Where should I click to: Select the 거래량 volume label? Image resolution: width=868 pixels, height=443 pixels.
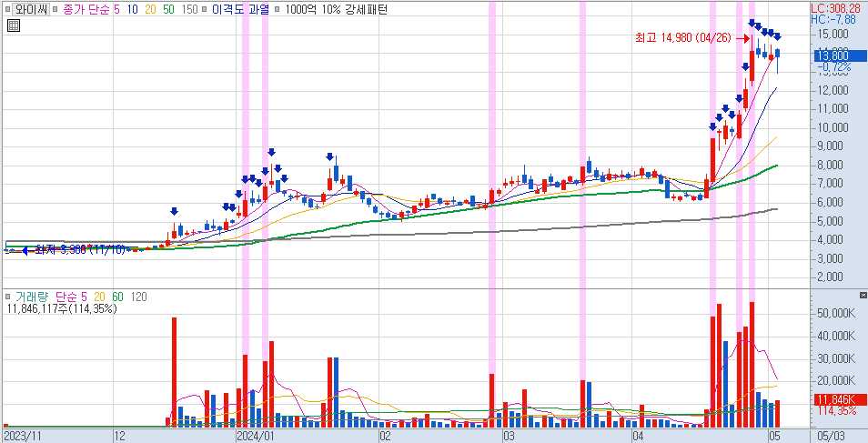34,297
